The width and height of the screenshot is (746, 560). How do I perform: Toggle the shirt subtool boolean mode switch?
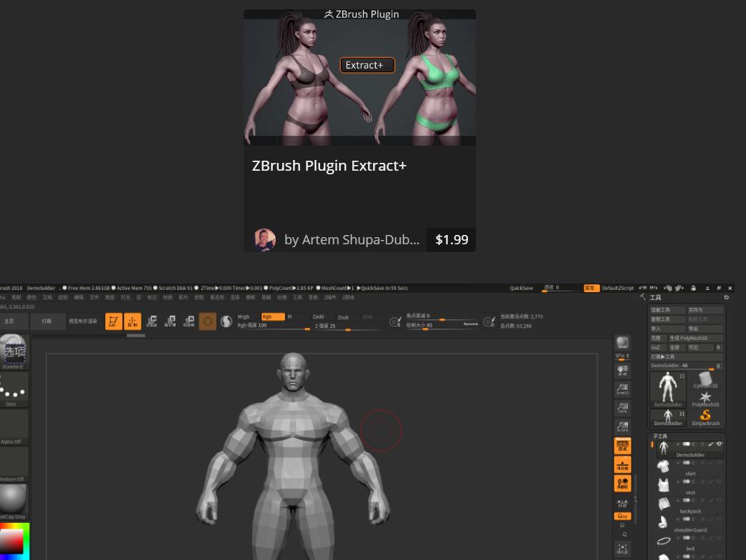pyautogui.click(x=686, y=463)
